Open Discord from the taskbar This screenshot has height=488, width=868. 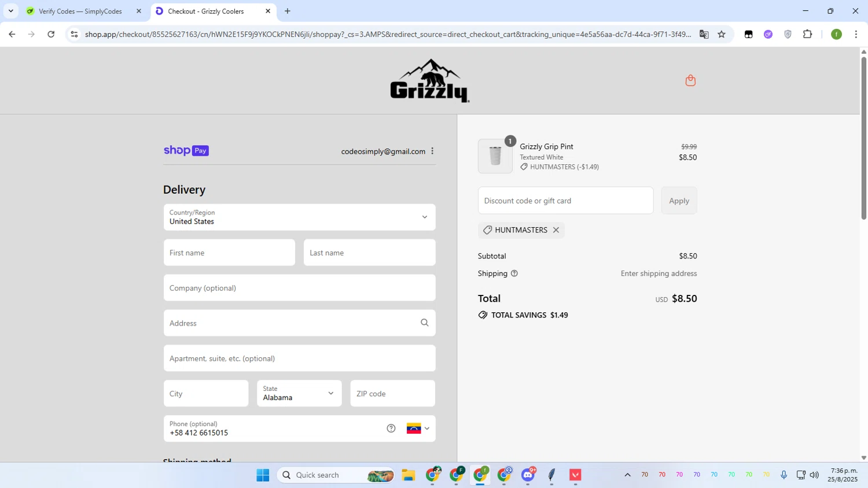tap(528, 475)
